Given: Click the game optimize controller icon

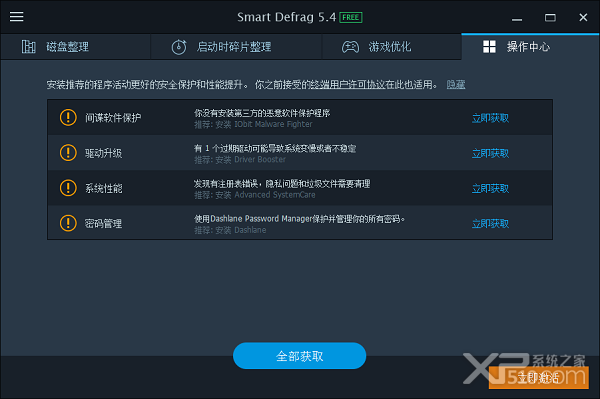Looking at the screenshot, I should 350,47.
